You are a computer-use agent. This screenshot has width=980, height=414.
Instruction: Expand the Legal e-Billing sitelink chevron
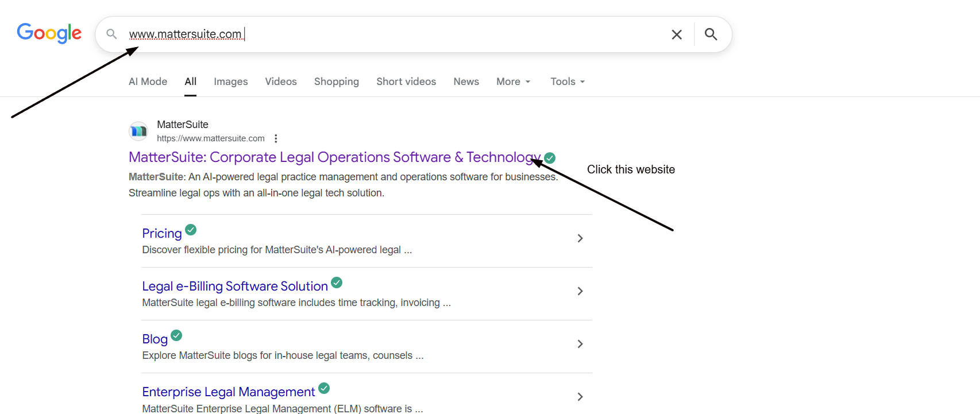(580, 291)
